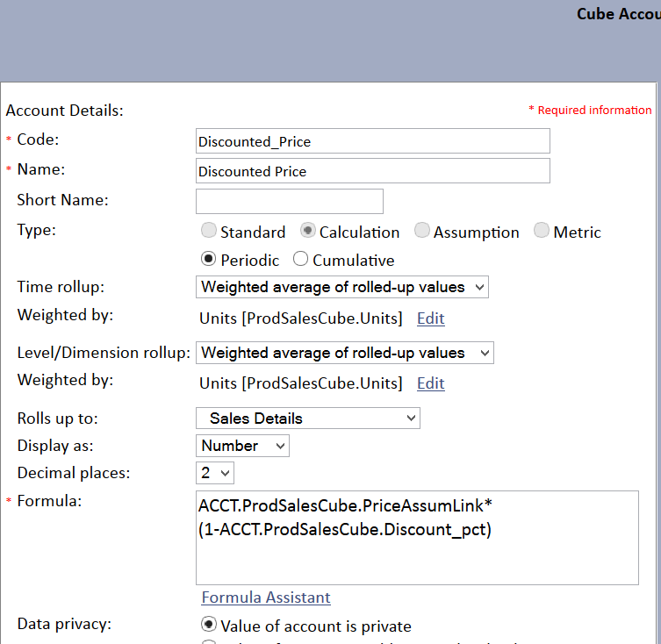Open the Display as dropdown
This screenshot has height=644, width=661.
click(242, 446)
